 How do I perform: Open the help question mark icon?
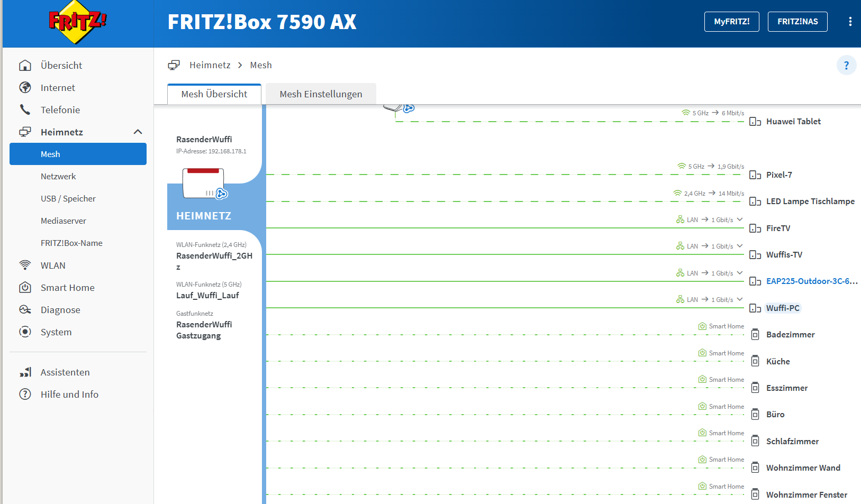point(846,65)
